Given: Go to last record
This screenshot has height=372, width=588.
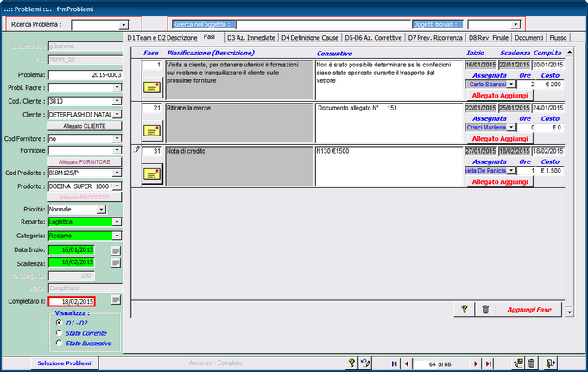Looking at the screenshot, I should 488,363.
